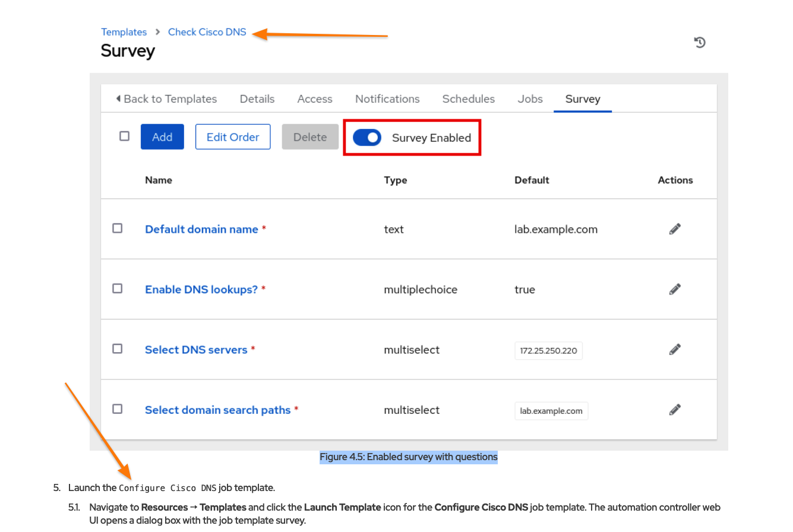Follow the Check Cisco DNS breadcrumb link
The image size is (793, 532).
tap(207, 32)
